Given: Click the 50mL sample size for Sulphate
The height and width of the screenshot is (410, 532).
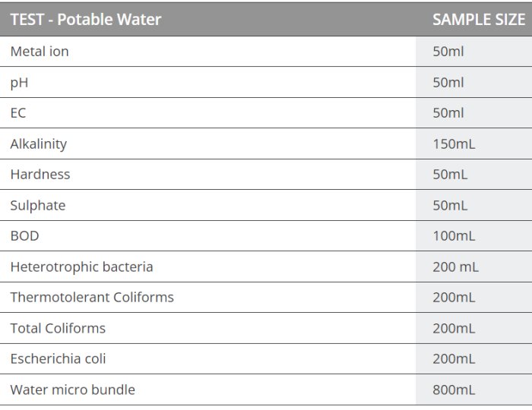Looking at the screenshot, I should coord(450,205).
